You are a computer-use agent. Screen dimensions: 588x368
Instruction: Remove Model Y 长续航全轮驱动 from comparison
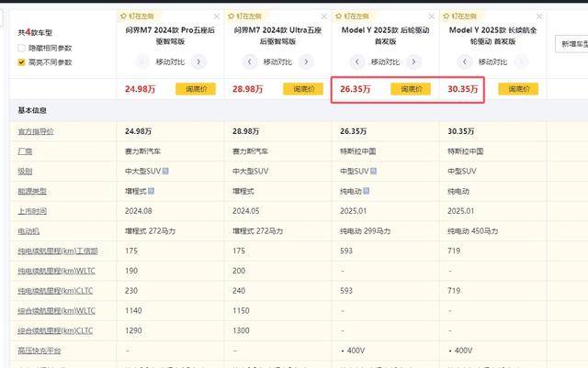click(539, 17)
